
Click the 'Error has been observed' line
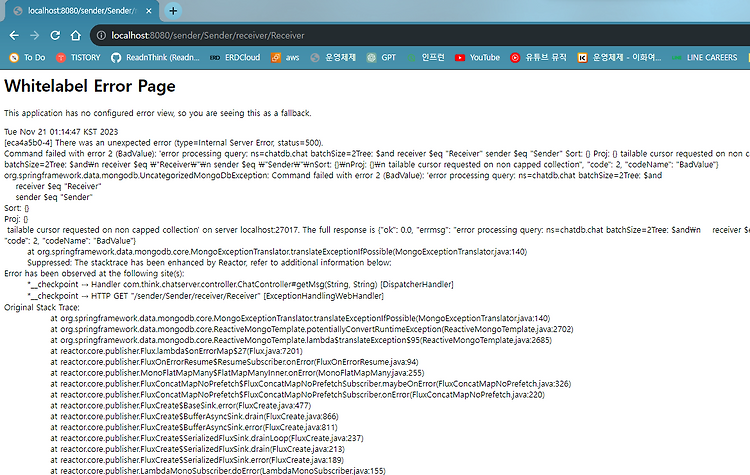[94, 273]
